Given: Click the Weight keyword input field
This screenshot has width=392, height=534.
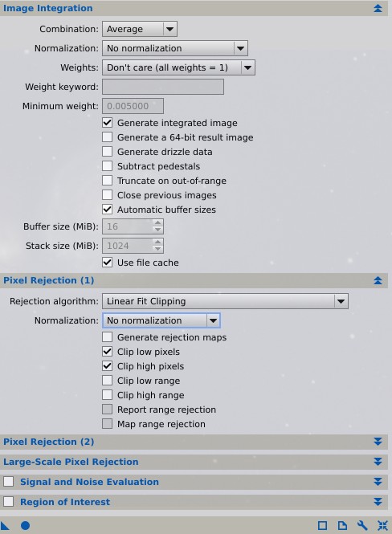Looking at the screenshot, I should tap(163, 87).
